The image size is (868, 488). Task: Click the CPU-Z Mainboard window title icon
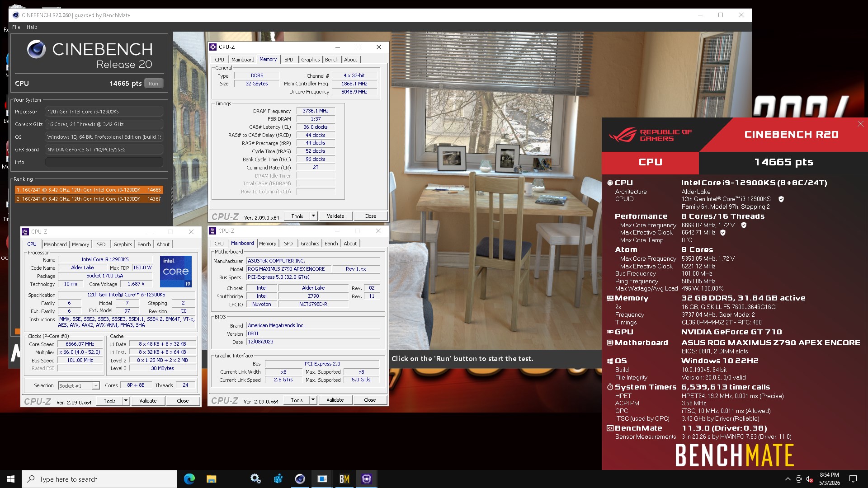pyautogui.click(x=213, y=231)
